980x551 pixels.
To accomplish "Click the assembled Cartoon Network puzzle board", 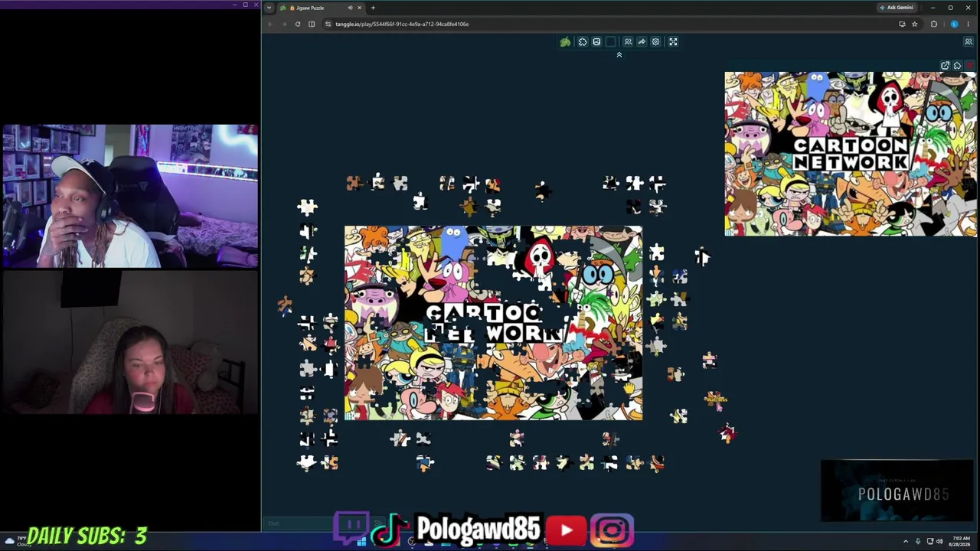I will click(493, 323).
